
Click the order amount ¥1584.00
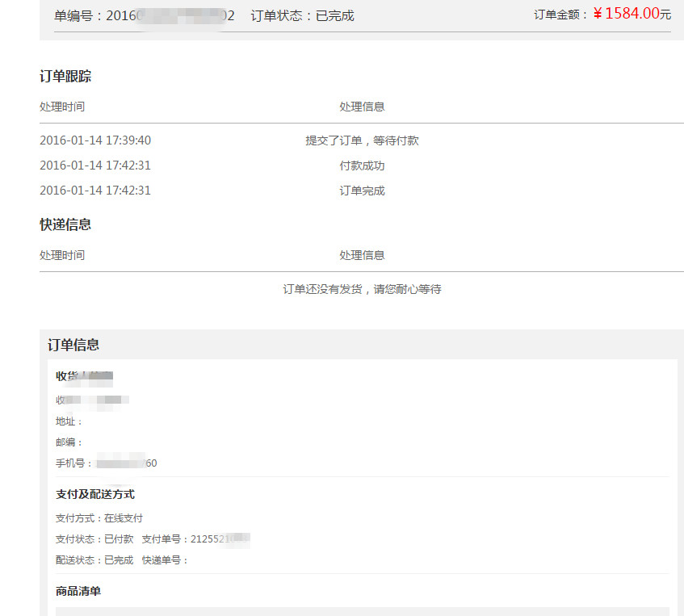627,14
